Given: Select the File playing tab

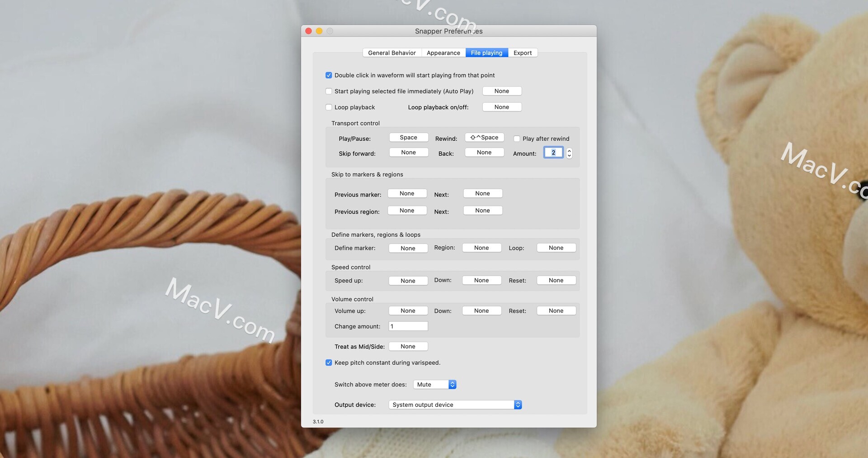Looking at the screenshot, I should coord(486,53).
